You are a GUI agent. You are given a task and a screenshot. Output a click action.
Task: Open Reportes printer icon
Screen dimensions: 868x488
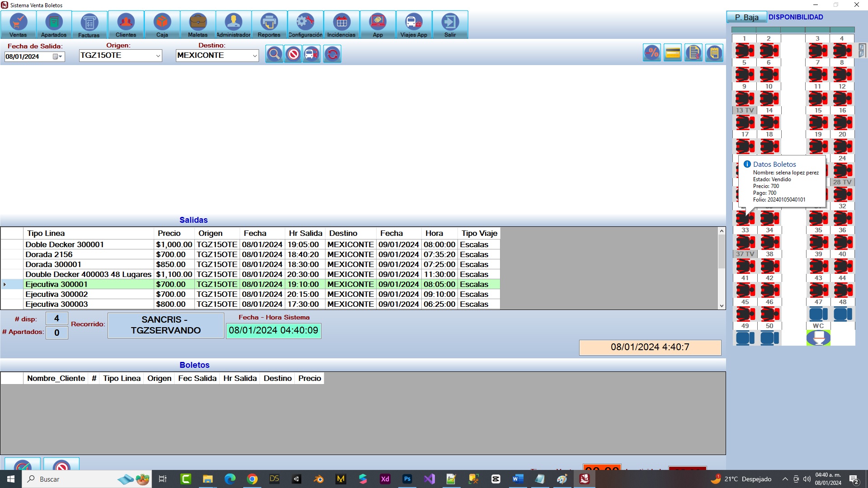(x=269, y=25)
